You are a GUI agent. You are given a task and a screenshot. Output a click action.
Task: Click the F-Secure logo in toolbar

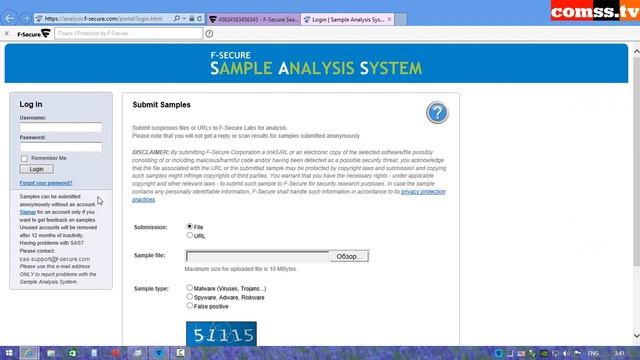[x=33, y=33]
